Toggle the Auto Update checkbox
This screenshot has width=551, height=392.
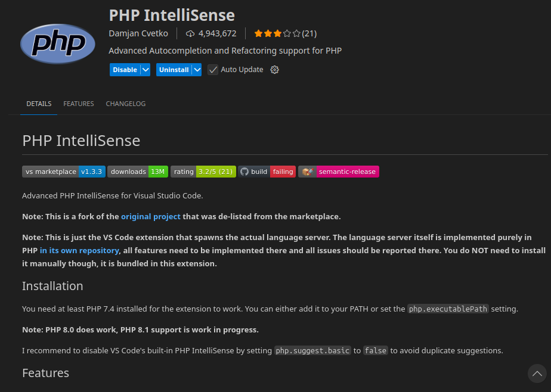[x=213, y=70]
